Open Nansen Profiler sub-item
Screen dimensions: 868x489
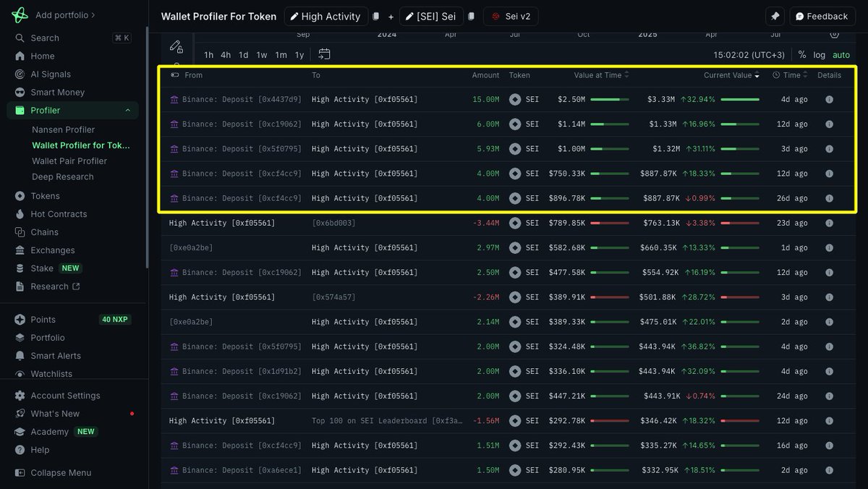click(63, 129)
